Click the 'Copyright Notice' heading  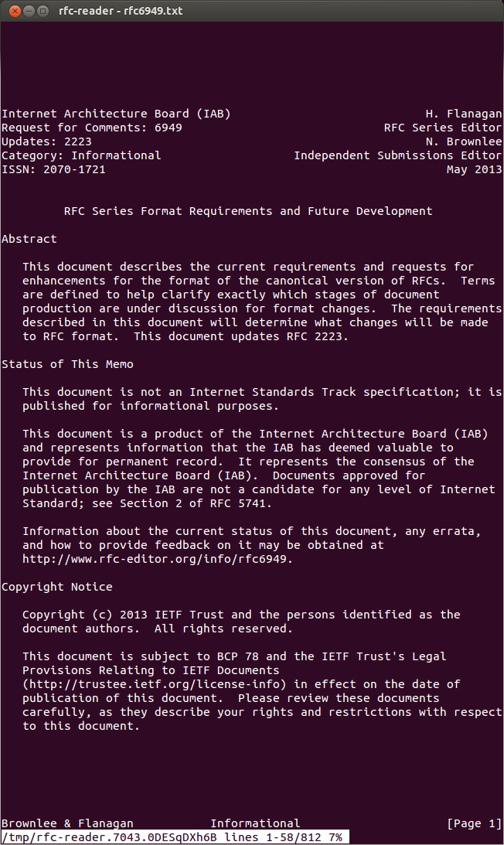coord(57,587)
